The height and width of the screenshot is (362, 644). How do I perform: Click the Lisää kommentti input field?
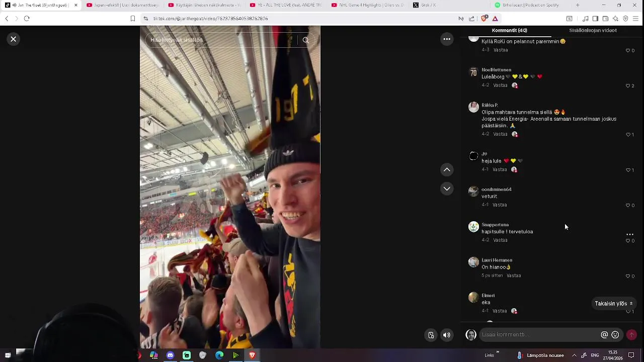pyautogui.click(x=538, y=335)
